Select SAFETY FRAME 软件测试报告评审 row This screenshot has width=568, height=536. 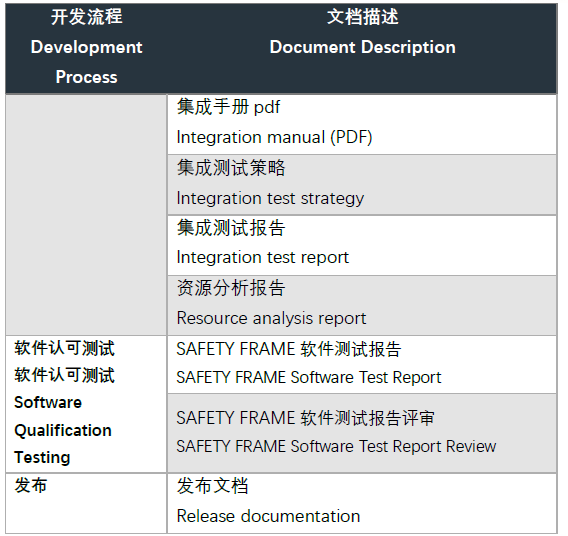[x=362, y=433]
